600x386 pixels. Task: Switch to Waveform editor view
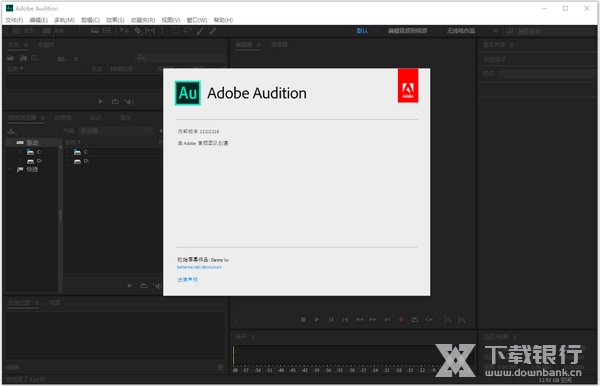coord(23,31)
